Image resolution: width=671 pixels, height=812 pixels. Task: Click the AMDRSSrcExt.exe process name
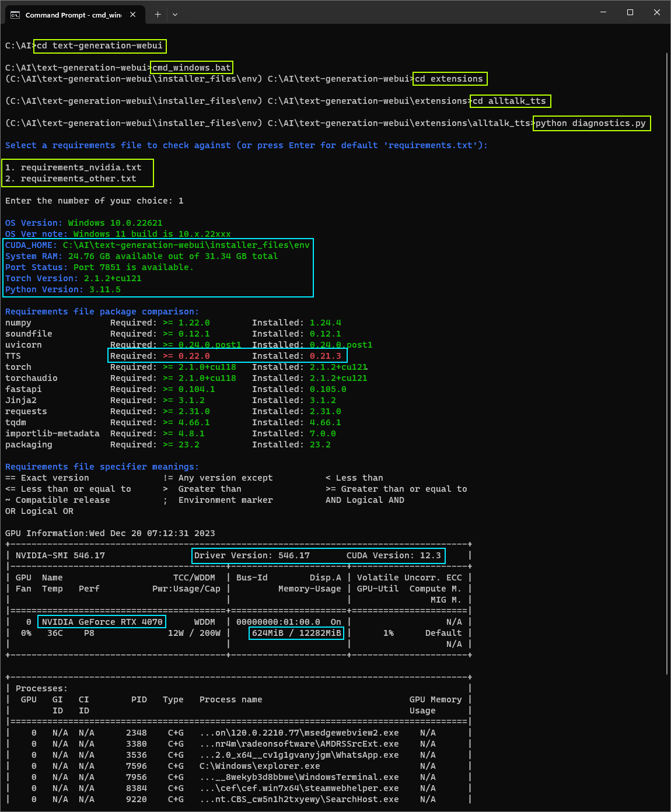click(x=299, y=744)
